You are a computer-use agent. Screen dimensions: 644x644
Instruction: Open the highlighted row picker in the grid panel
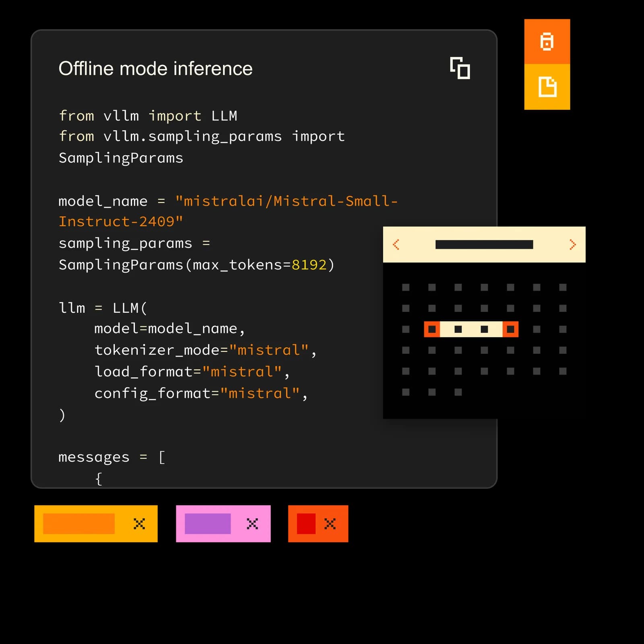[x=470, y=330]
